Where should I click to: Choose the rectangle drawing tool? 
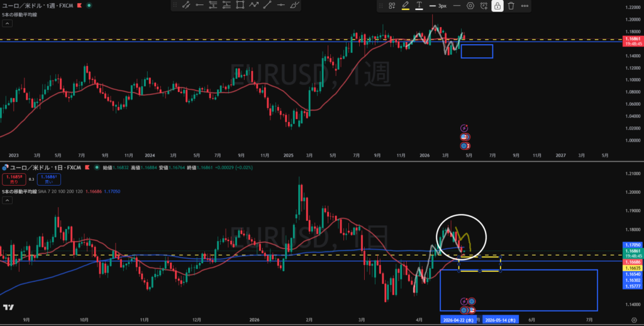240,5
